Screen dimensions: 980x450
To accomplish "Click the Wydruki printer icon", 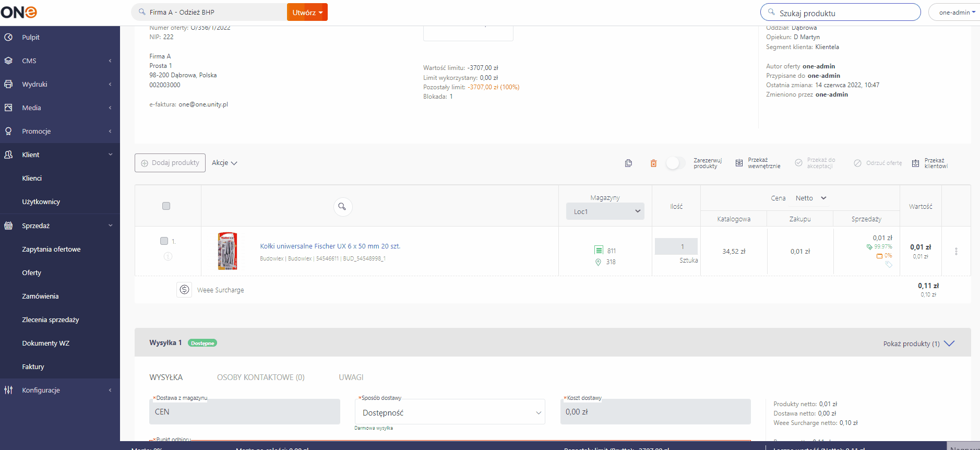I will tap(8, 84).
